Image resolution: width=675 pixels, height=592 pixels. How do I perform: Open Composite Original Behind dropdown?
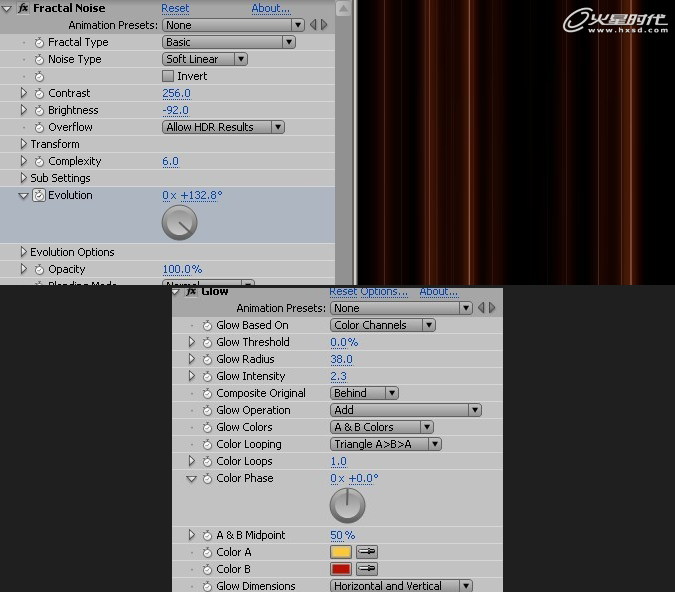pyautogui.click(x=364, y=393)
